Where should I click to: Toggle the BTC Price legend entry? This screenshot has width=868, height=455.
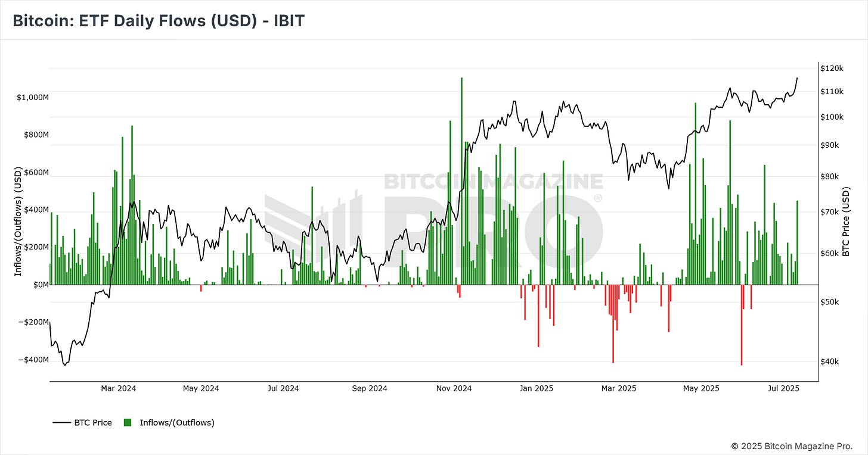(82, 423)
